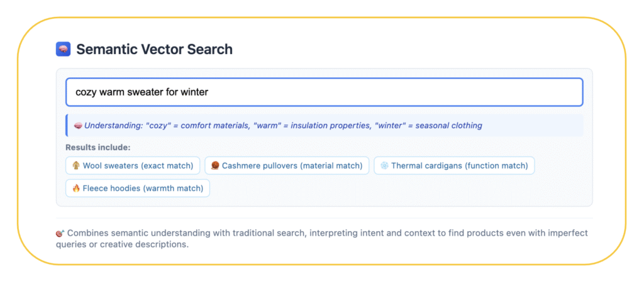
Task: Focus the search box containing cozy warm sweater
Action: click(x=324, y=92)
